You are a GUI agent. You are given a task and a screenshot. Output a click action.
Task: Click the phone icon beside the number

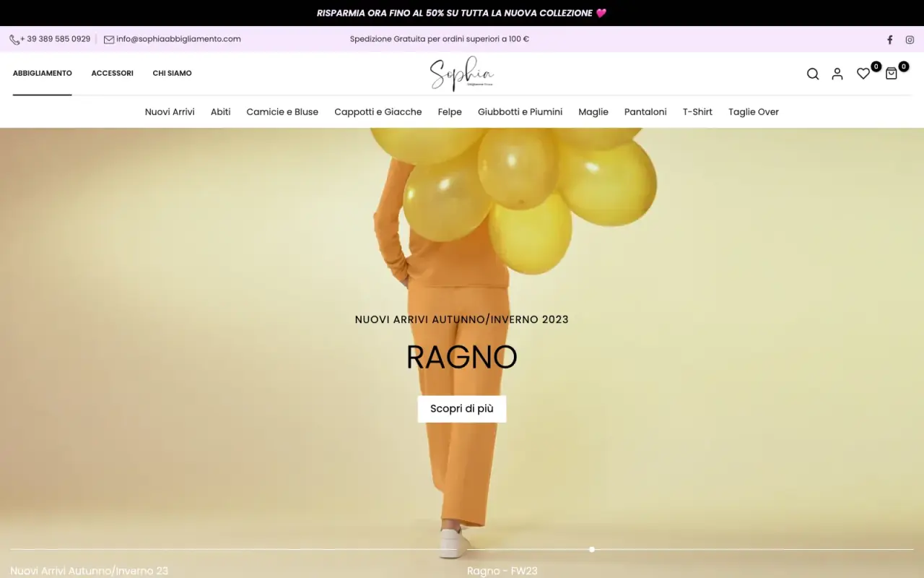(14, 40)
